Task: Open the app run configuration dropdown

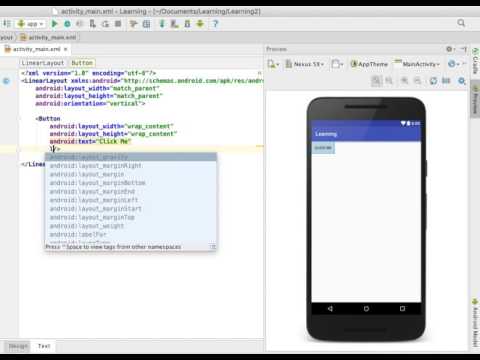Action: [30, 24]
